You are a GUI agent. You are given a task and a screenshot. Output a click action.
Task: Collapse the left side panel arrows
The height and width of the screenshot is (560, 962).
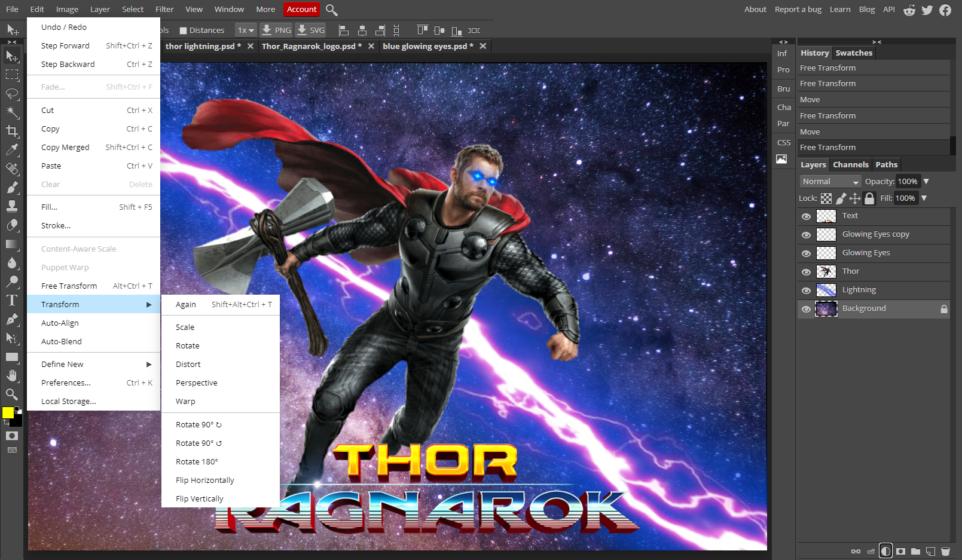[12, 42]
